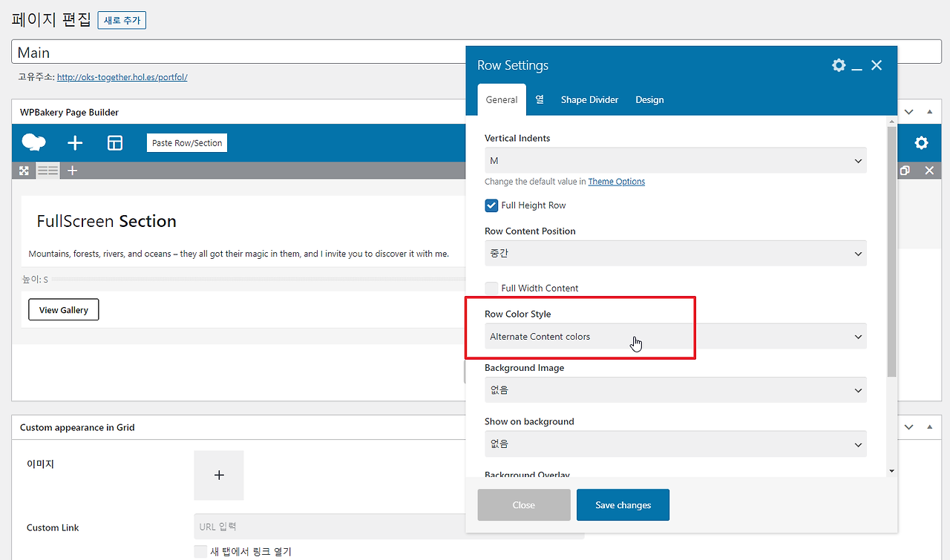950x560 pixels.
Task: Add a column with the row plus icon
Action: click(72, 171)
